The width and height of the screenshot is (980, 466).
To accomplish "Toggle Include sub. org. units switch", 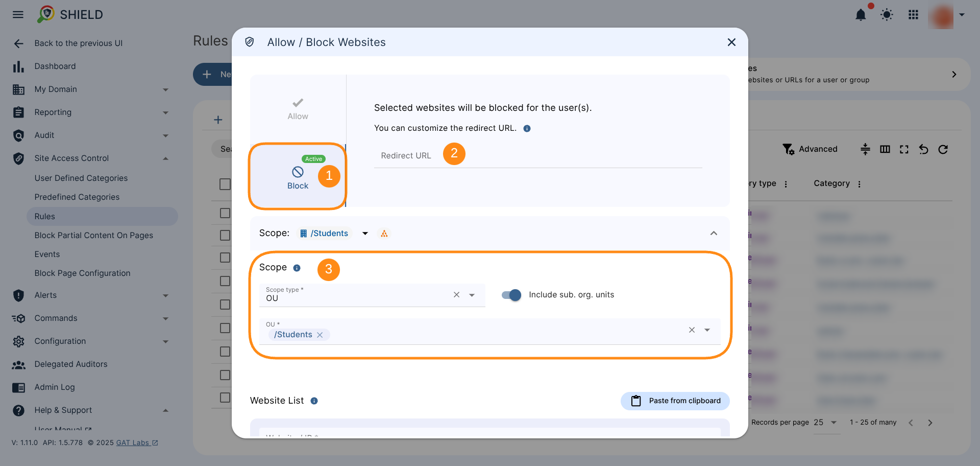I will (x=511, y=295).
